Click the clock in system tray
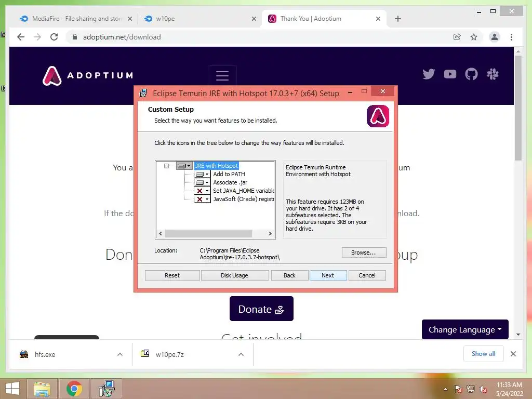 tap(509, 389)
